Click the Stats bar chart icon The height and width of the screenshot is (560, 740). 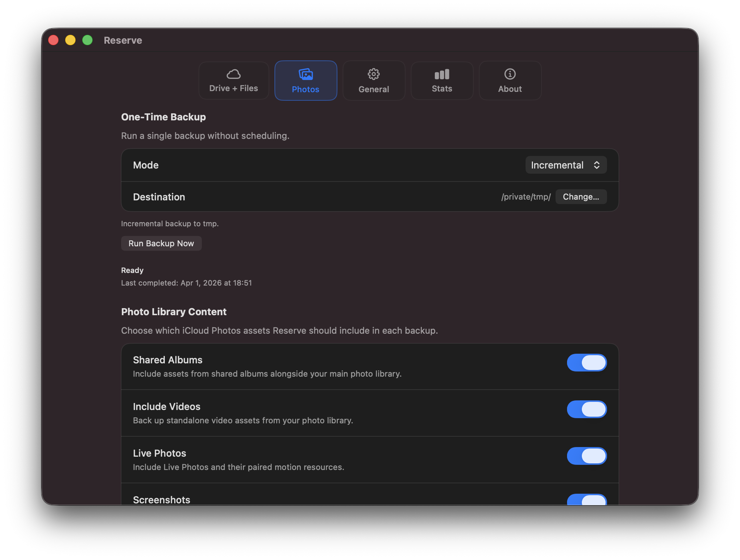tap(442, 74)
